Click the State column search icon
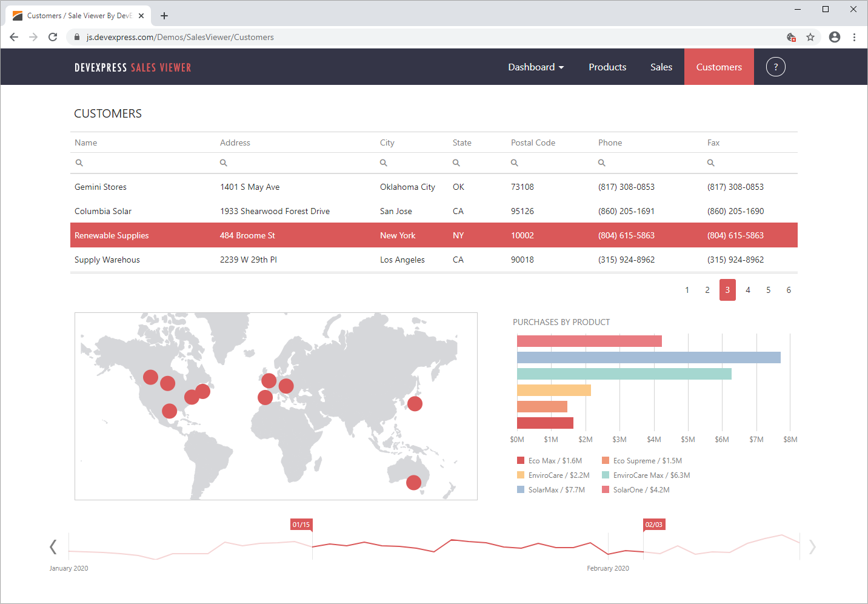Screen dimensions: 868x604 click(456, 163)
